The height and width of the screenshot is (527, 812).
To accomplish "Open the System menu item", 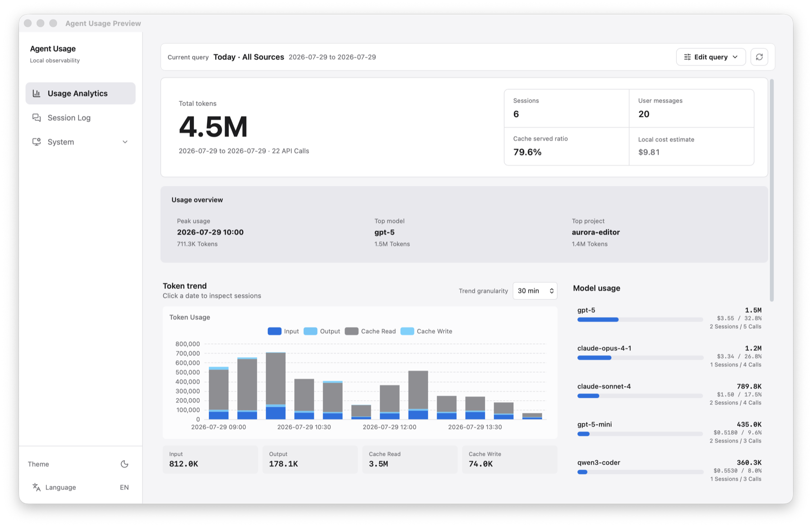I will 80,142.
